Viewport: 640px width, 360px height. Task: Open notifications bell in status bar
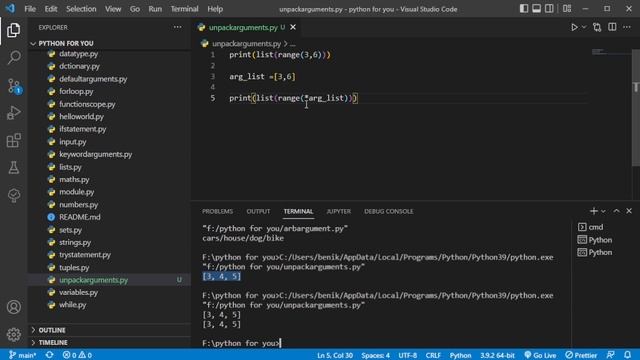[628, 355]
